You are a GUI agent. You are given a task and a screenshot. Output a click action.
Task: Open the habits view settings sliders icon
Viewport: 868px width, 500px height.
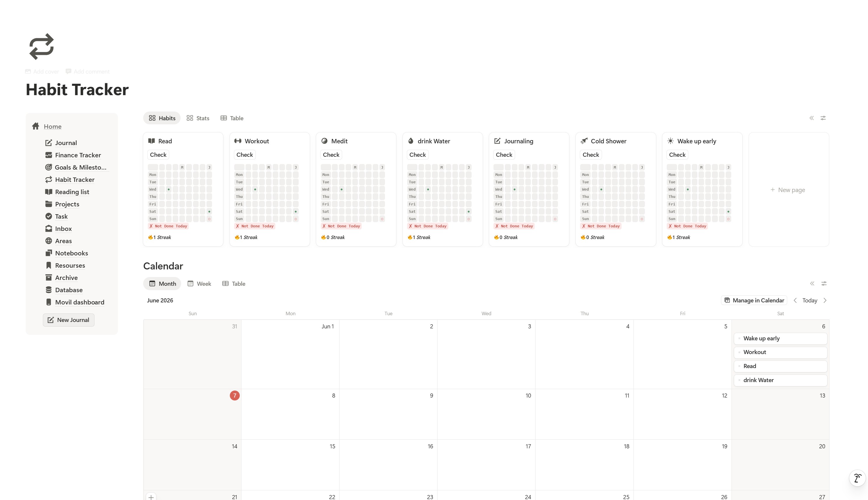pyautogui.click(x=823, y=118)
